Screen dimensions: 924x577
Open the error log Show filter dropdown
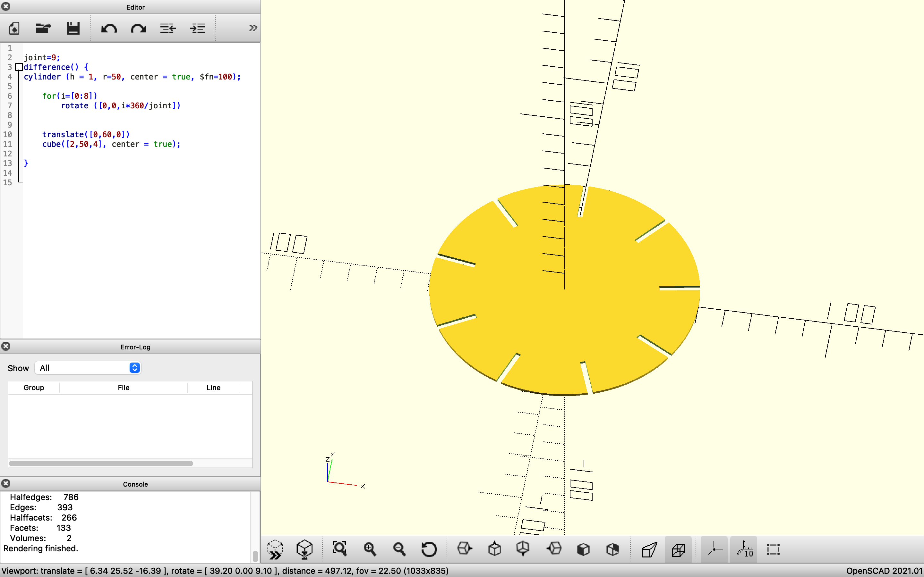[x=88, y=367]
